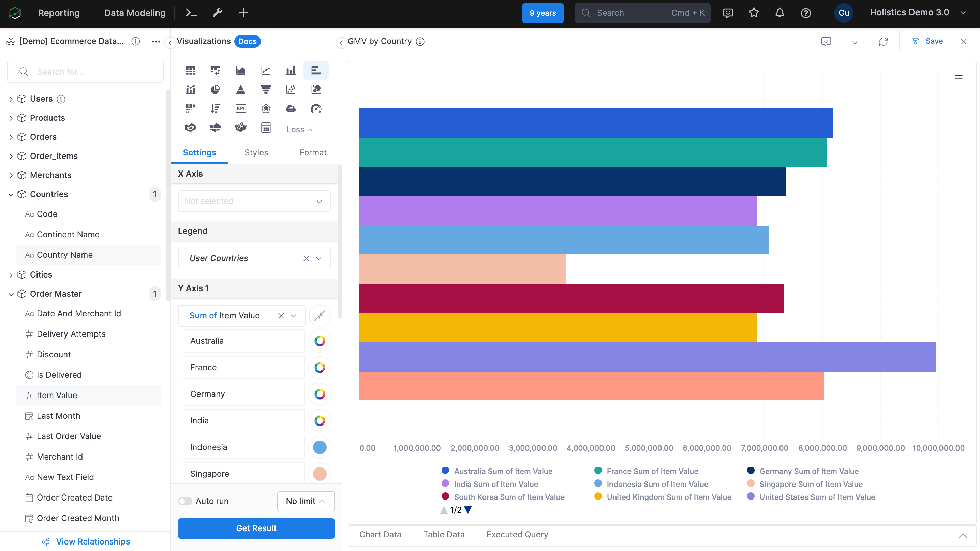This screenshot has height=551, width=980.
Task: Click the line chart visualization icon
Action: coord(265,69)
